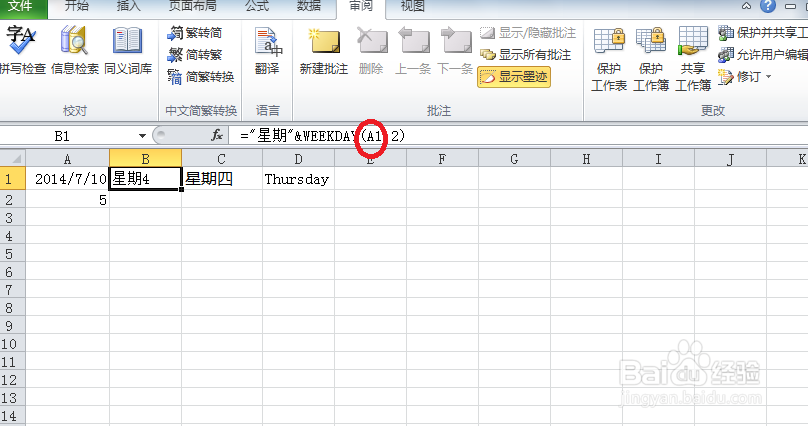The height and width of the screenshot is (426, 808).
Task: Select column C header
Action: coord(222,159)
